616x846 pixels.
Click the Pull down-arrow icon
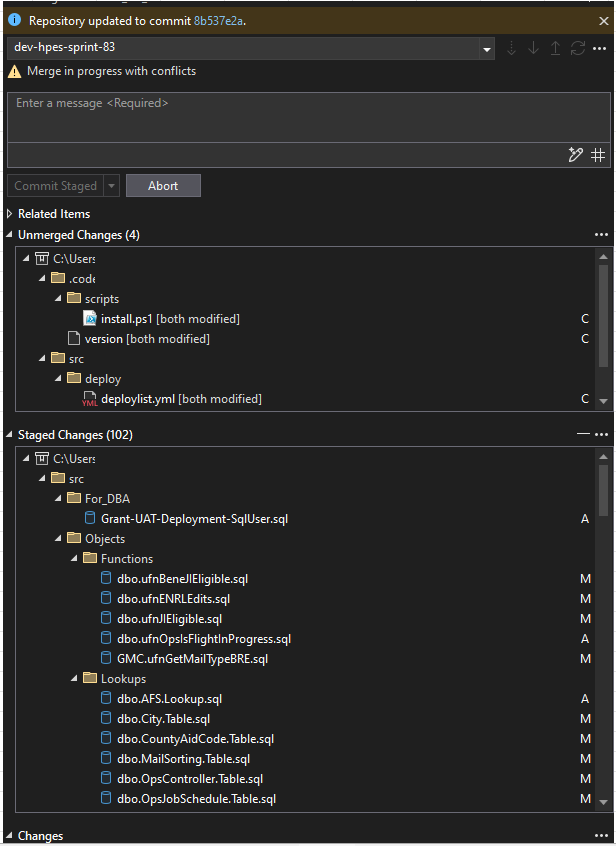click(533, 48)
